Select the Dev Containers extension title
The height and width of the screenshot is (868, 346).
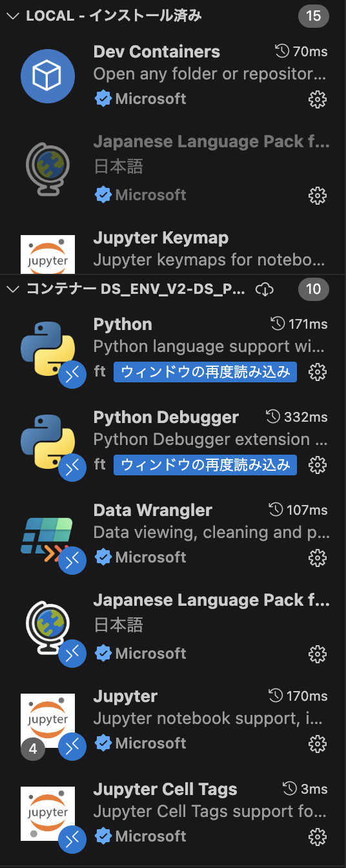pos(157,52)
